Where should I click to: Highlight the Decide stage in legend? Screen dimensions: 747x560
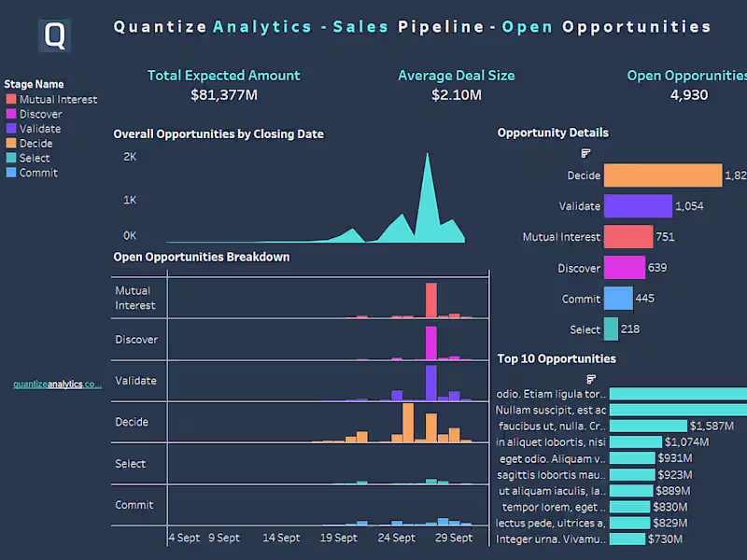[x=35, y=144]
